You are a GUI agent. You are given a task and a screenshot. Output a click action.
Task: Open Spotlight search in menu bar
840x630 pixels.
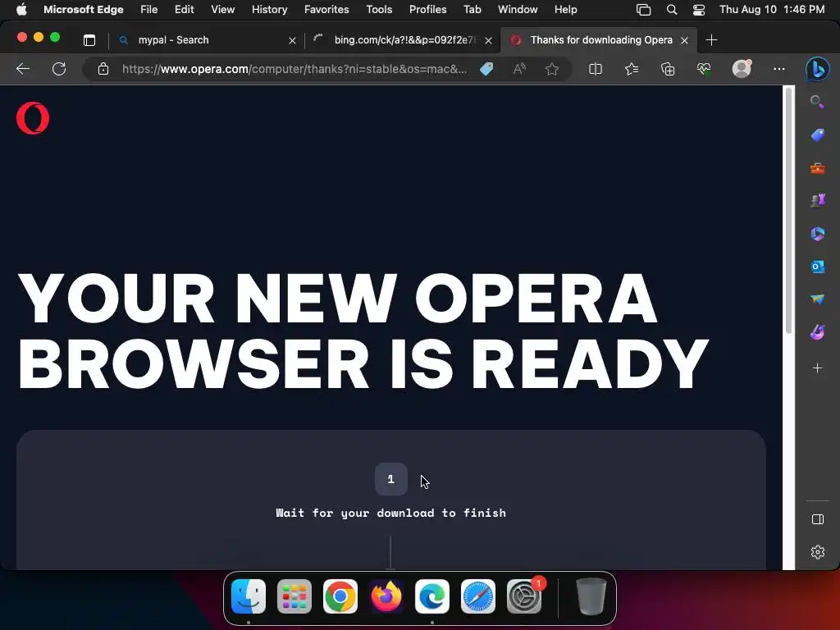click(671, 9)
